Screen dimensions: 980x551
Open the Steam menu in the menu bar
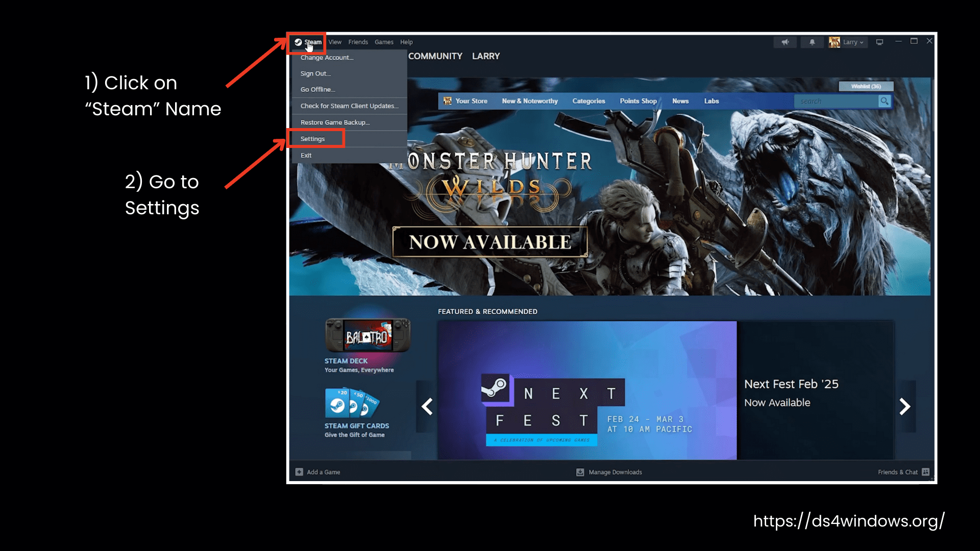[x=313, y=42]
